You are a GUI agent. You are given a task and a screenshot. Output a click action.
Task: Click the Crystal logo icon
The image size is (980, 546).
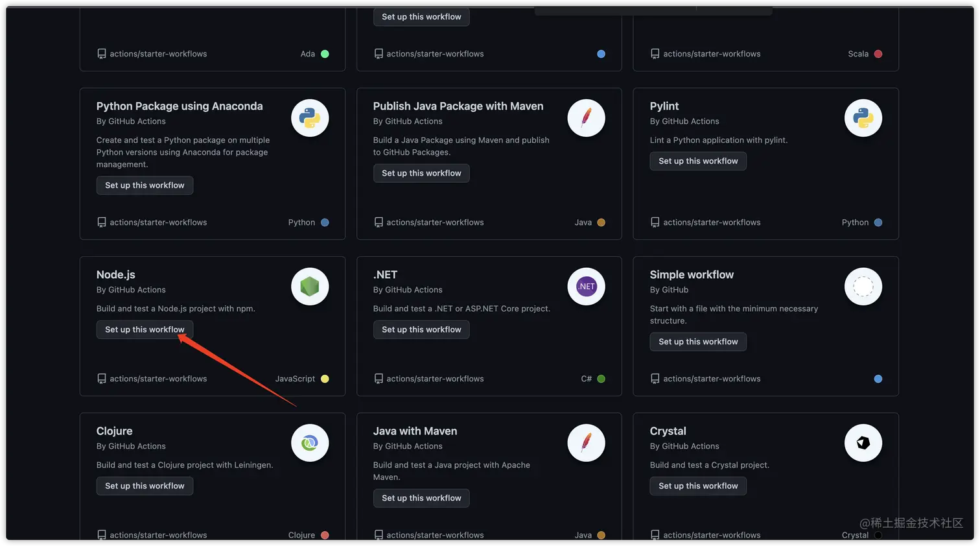click(x=863, y=443)
